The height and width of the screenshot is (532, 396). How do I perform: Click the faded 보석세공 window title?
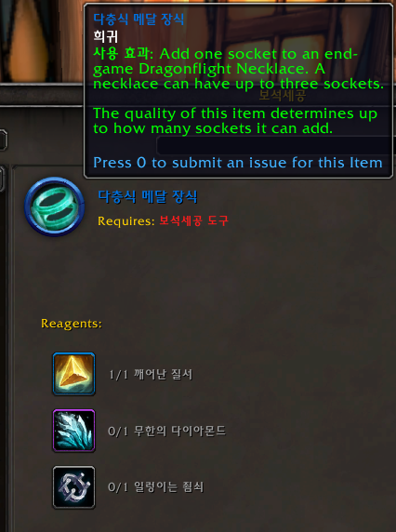coord(283,96)
